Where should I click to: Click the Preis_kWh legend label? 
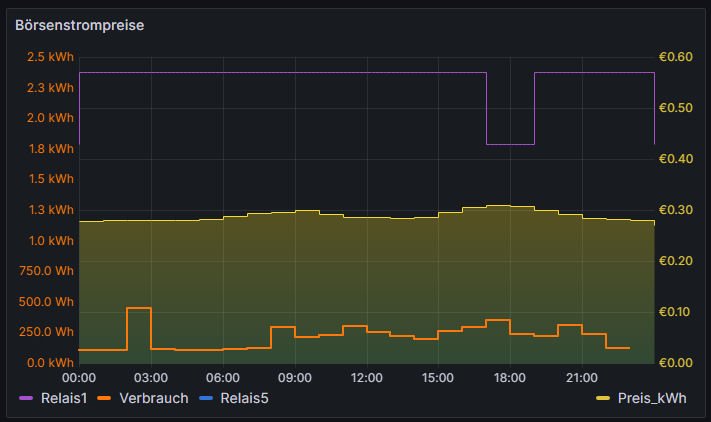point(652,398)
